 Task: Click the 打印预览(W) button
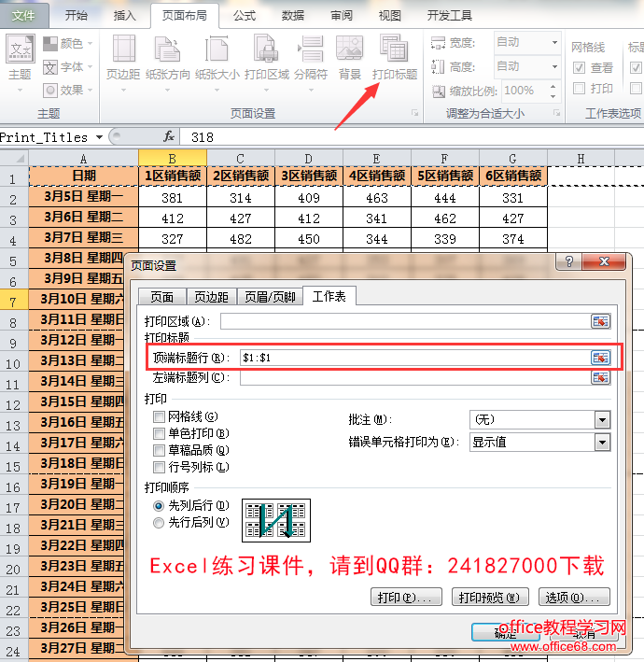coord(489,597)
